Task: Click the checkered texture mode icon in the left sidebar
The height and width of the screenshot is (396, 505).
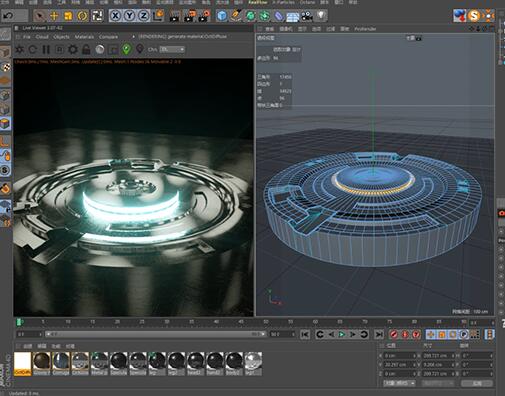Action: pyautogui.click(x=6, y=67)
